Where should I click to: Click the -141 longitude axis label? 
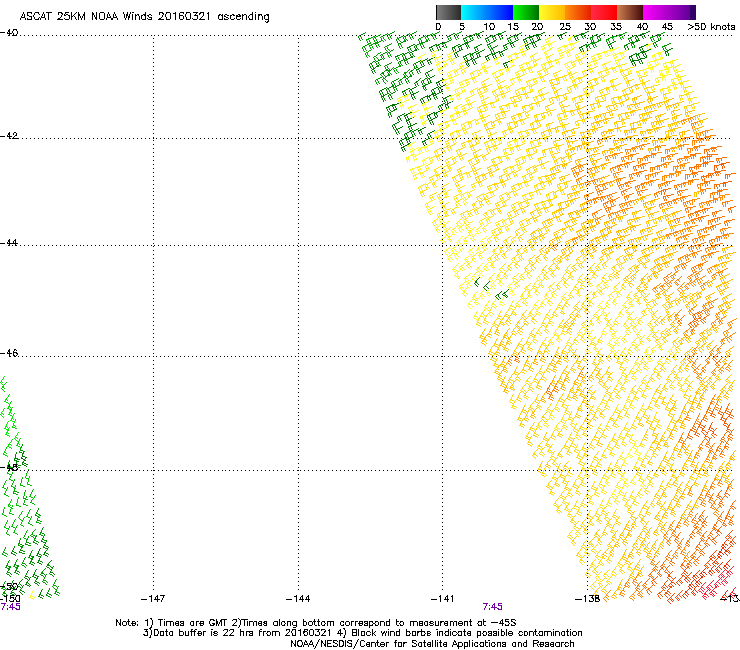442,599
